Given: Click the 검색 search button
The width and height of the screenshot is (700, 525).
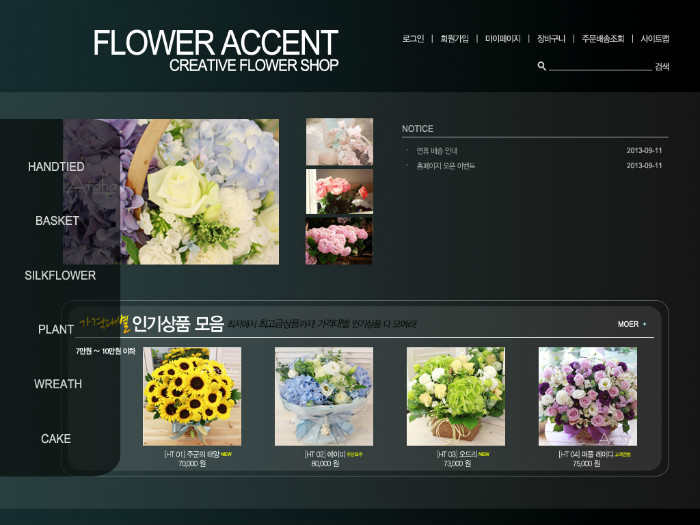Looking at the screenshot, I should [662, 67].
